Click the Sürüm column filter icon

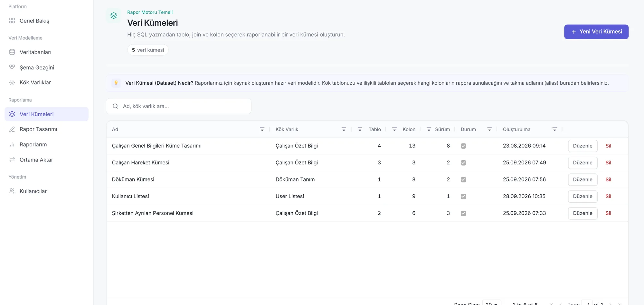(x=429, y=129)
